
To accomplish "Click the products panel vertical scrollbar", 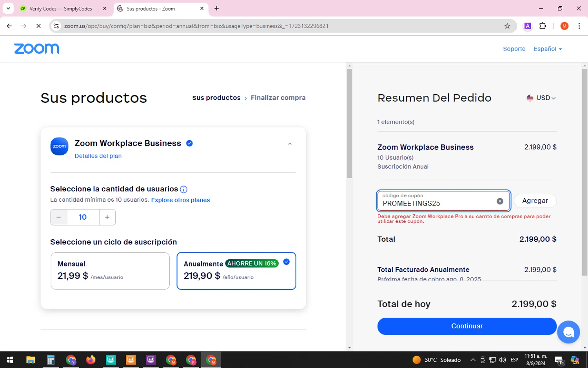I will tap(349, 124).
